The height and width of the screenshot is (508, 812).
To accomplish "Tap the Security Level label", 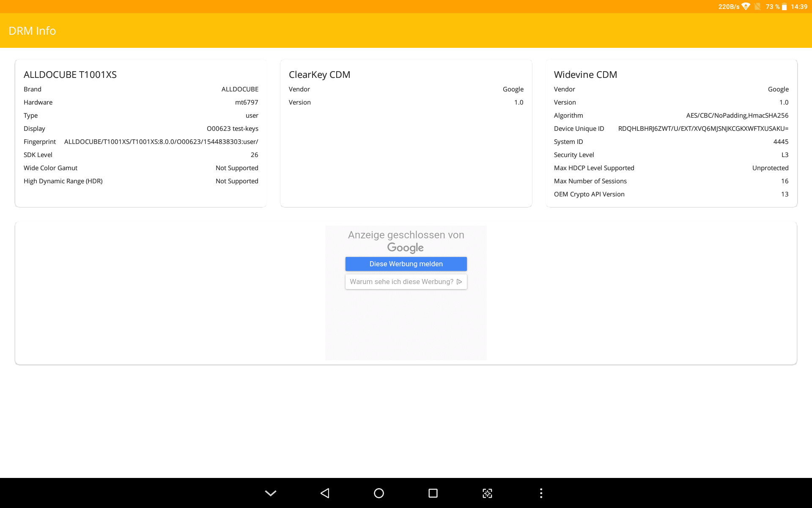I will 574,155.
